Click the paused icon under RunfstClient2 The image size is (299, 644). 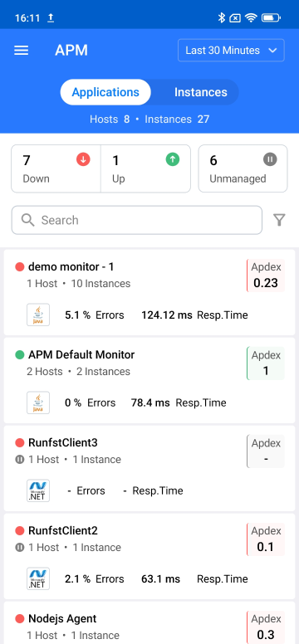[x=20, y=548]
